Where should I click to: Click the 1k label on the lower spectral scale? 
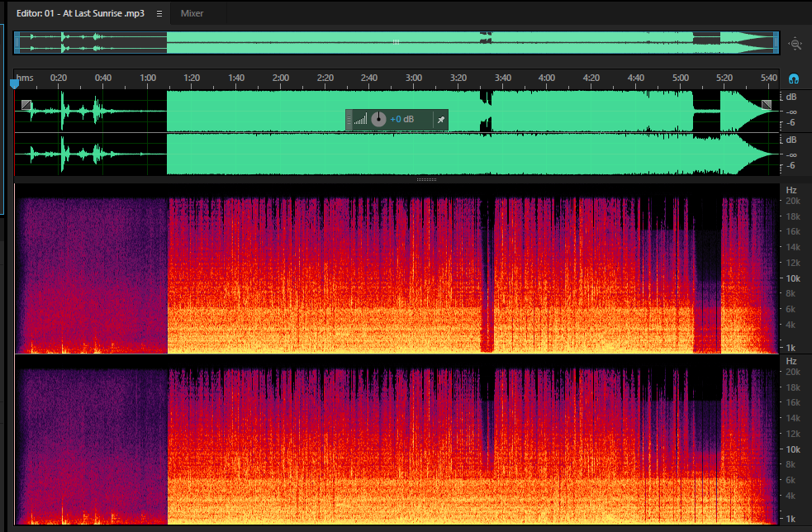791,519
